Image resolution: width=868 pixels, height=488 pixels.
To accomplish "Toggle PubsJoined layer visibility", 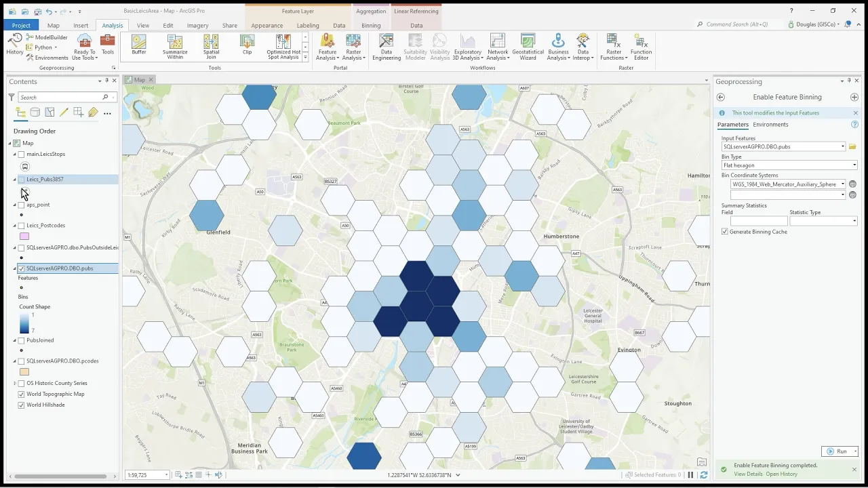I will point(21,340).
